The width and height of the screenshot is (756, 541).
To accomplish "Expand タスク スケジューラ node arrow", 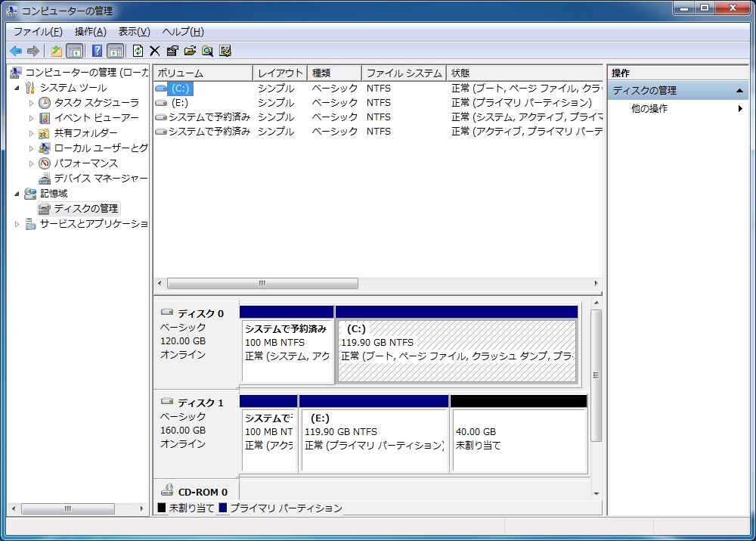I will point(31,103).
